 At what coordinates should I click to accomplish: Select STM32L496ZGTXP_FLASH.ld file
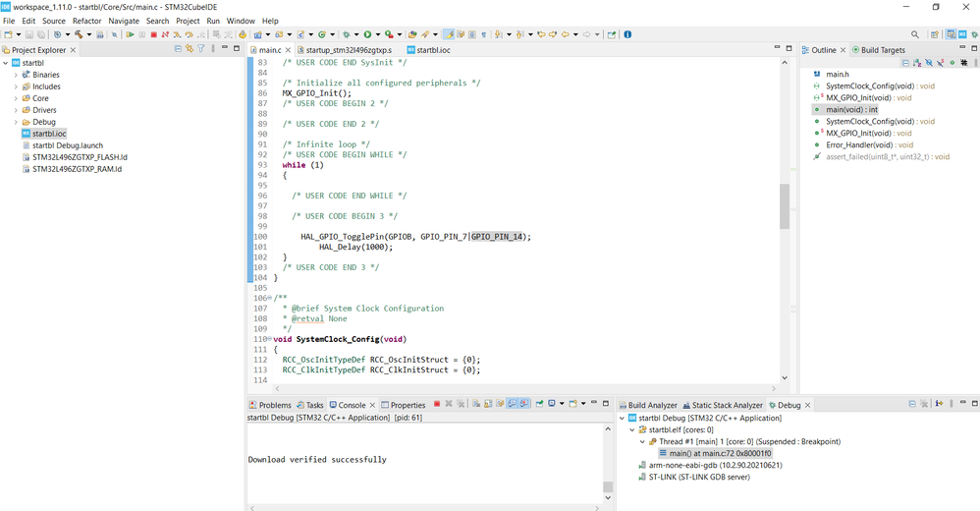80,157
